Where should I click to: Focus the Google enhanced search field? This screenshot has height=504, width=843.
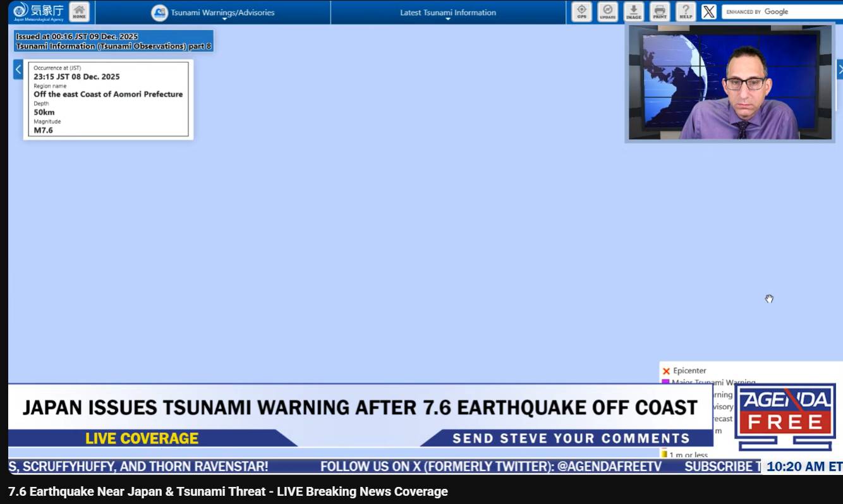[x=782, y=11]
